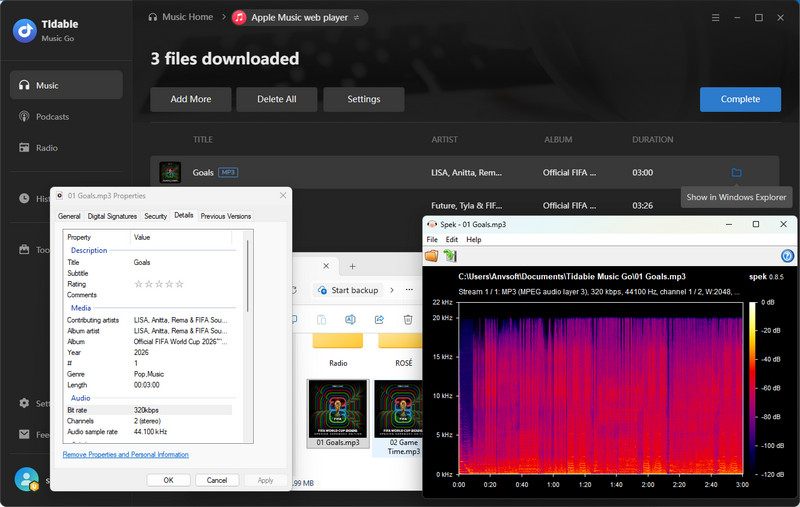The image size is (800, 507).
Task: Click the Title value Goals in Properties
Action: coord(142,262)
